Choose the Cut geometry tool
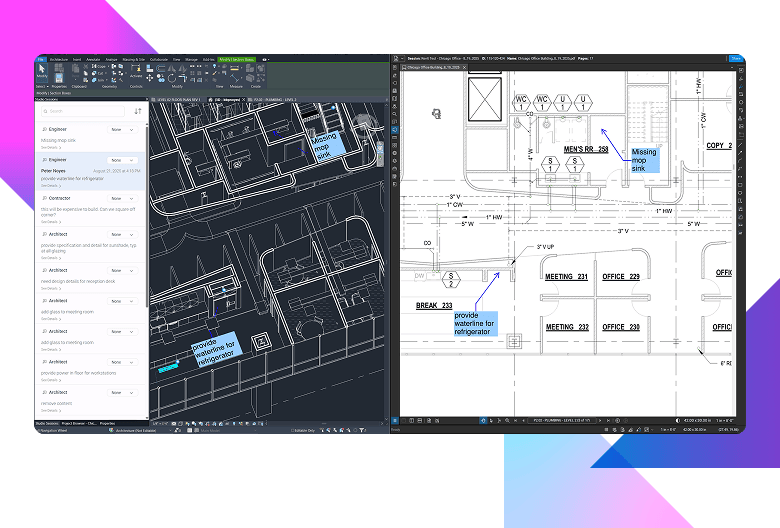This screenshot has height=528, width=780. tap(98, 73)
